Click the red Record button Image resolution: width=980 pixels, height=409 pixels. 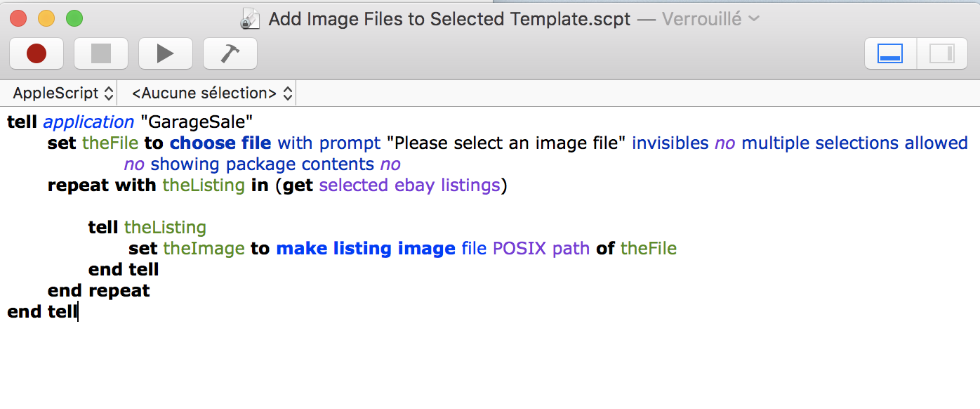coord(37,53)
